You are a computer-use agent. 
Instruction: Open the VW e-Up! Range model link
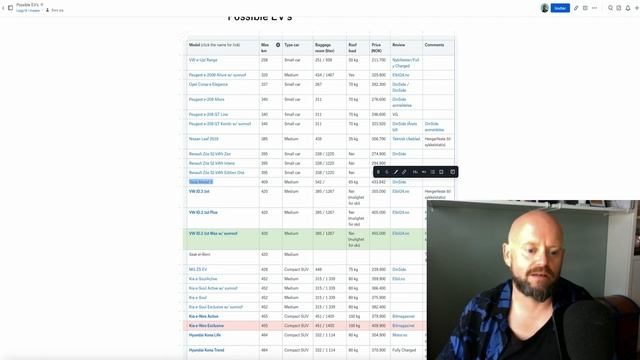pyautogui.click(x=203, y=60)
